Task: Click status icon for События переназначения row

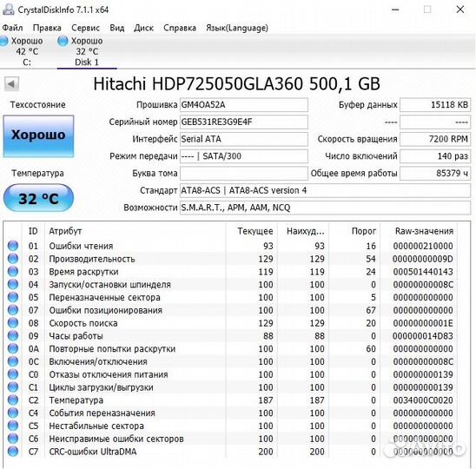Action: click(x=13, y=413)
